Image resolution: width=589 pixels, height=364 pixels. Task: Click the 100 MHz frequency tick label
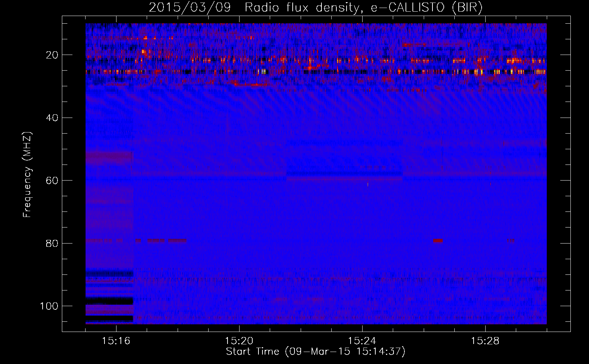(x=50, y=306)
